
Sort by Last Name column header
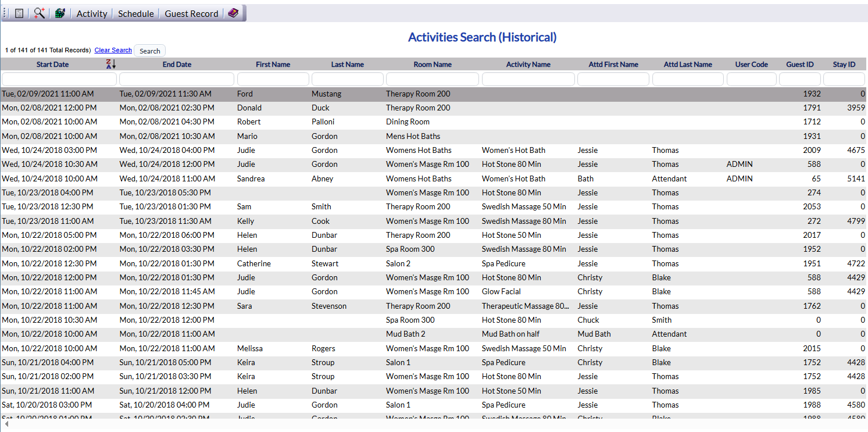[x=347, y=65]
